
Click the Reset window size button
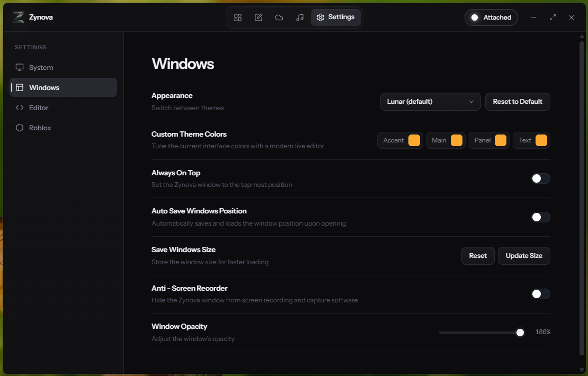pyautogui.click(x=478, y=256)
